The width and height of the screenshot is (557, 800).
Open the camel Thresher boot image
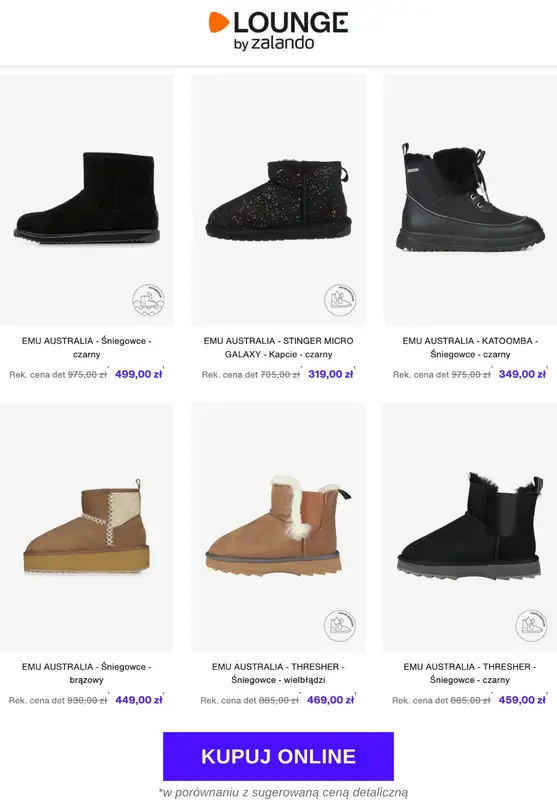pos(278,527)
